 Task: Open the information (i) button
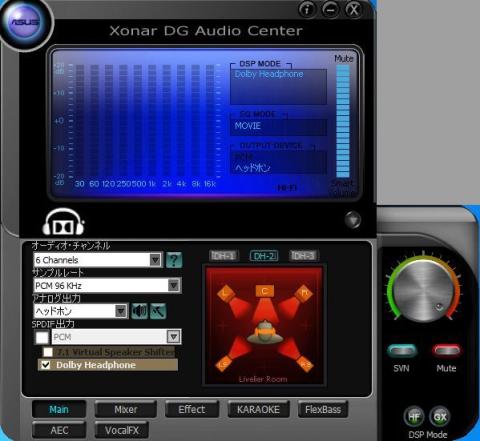pyautogui.click(x=307, y=9)
